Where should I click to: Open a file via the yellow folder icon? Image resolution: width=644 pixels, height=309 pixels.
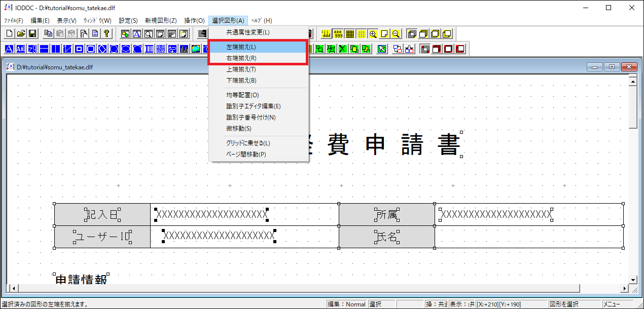coord(21,33)
